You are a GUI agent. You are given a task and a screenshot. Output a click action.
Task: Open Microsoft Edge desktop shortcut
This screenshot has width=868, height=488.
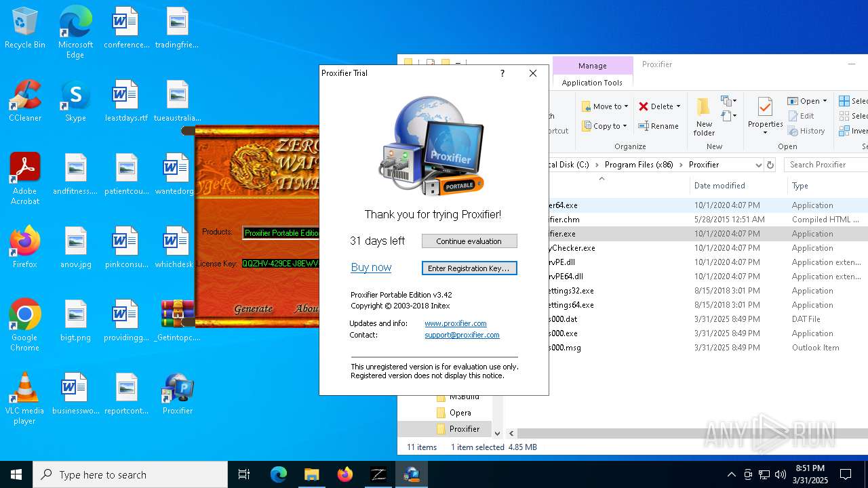point(75,33)
